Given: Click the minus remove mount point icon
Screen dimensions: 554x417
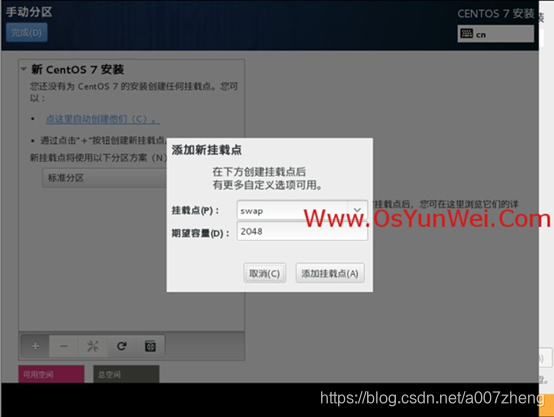Looking at the screenshot, I should 64,346.
